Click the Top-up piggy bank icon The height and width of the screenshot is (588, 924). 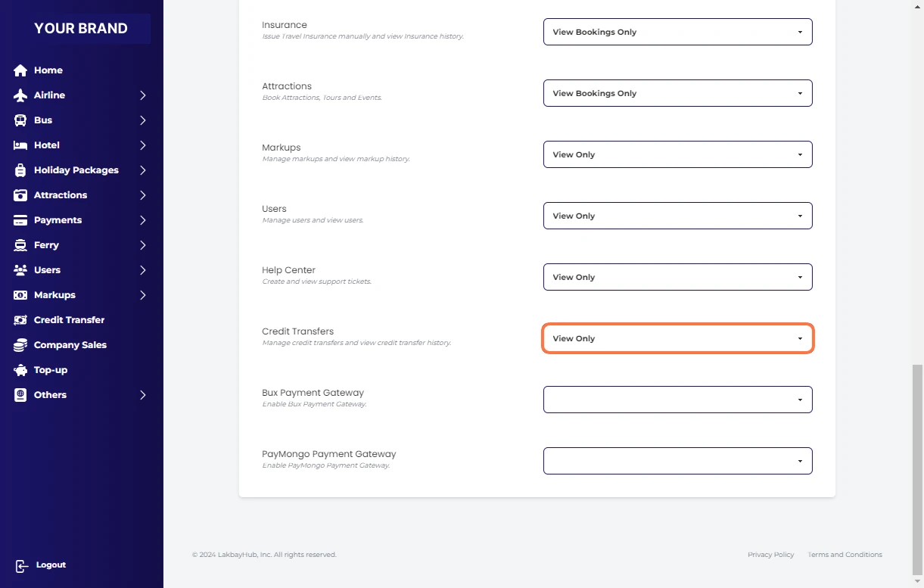click(20, 370)
